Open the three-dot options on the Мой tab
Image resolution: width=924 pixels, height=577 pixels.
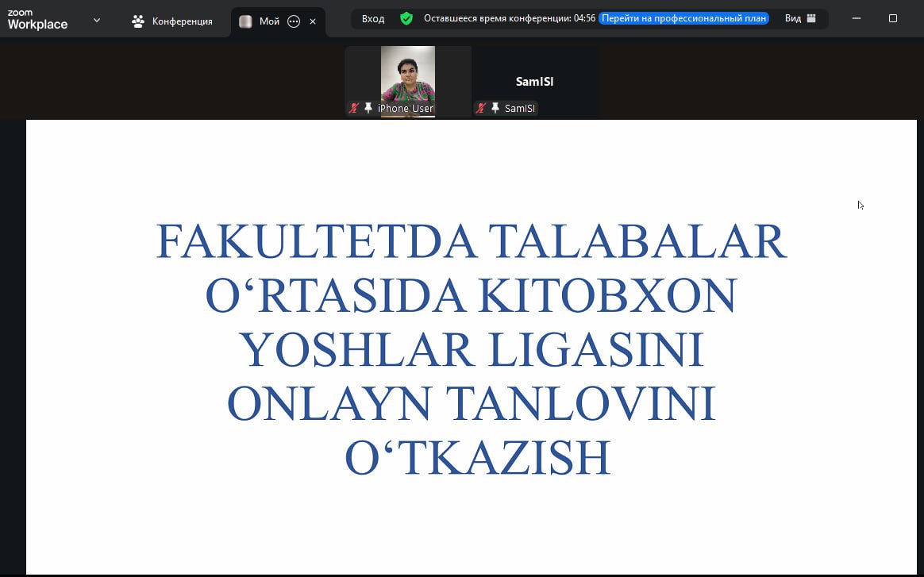click(294, 22)
